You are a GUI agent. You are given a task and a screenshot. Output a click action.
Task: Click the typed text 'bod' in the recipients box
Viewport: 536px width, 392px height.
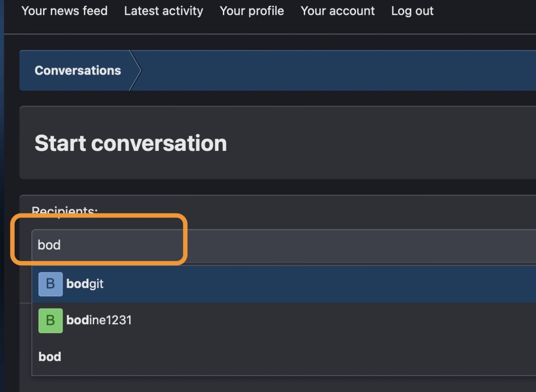(x=49, y=245)
